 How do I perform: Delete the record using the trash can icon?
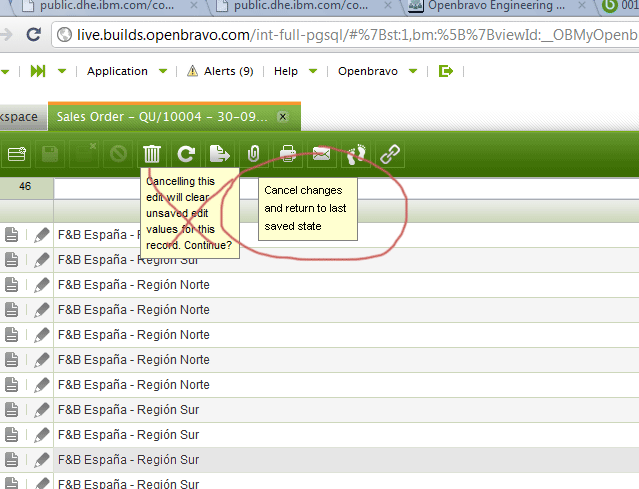tap(152, 154)
